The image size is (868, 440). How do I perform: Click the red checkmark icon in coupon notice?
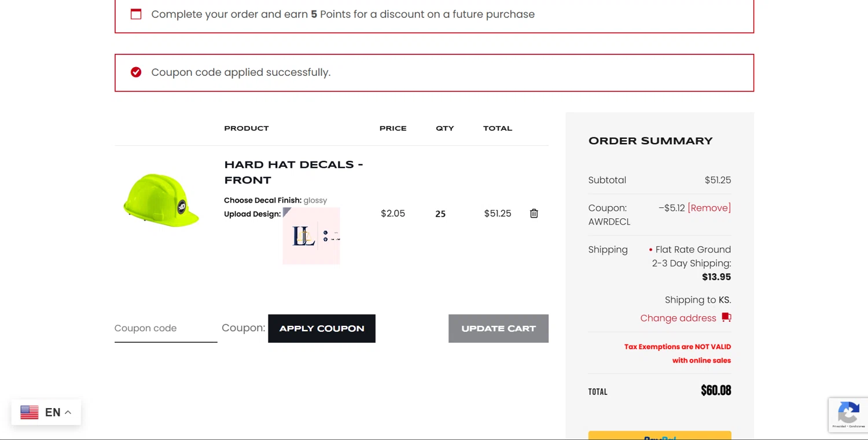(x=136, y=72)
